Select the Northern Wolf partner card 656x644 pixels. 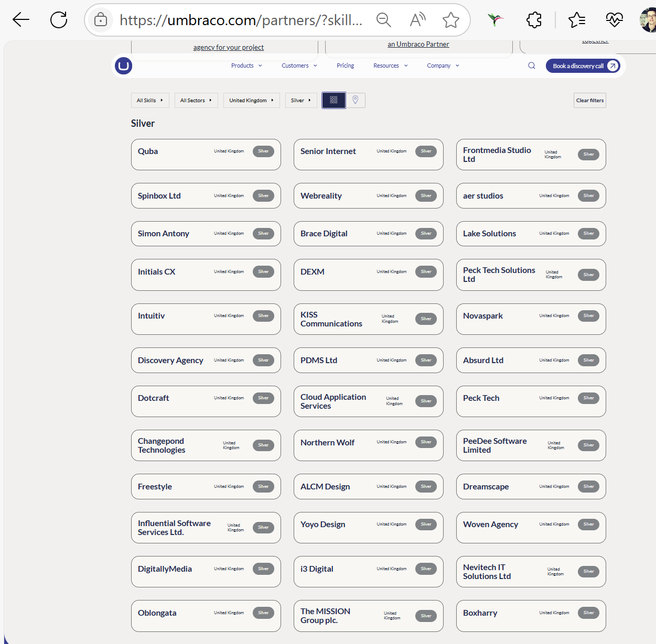369,445
